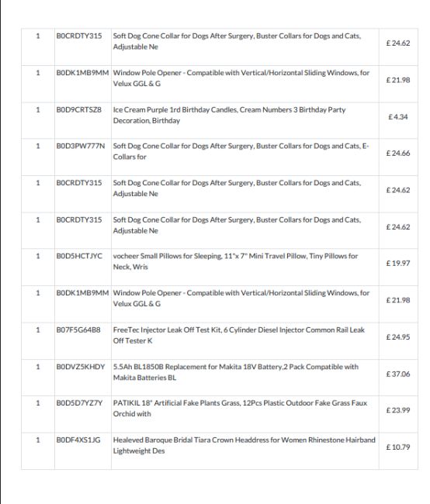Select the PATIKIL Artificial Fake Plants Grass description

pos(240,408)
